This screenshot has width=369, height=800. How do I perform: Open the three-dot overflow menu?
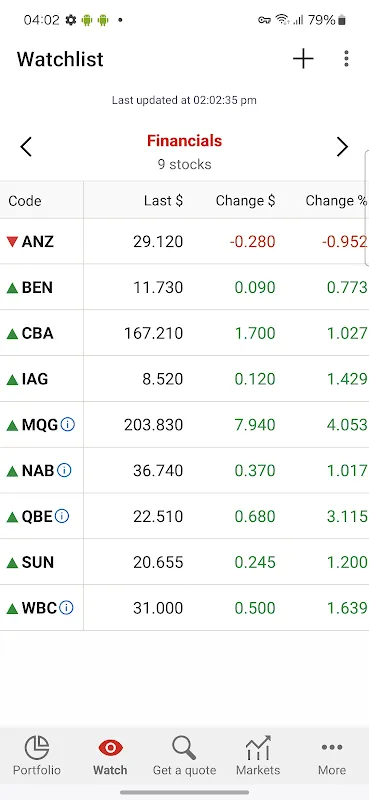coord(347,59)
